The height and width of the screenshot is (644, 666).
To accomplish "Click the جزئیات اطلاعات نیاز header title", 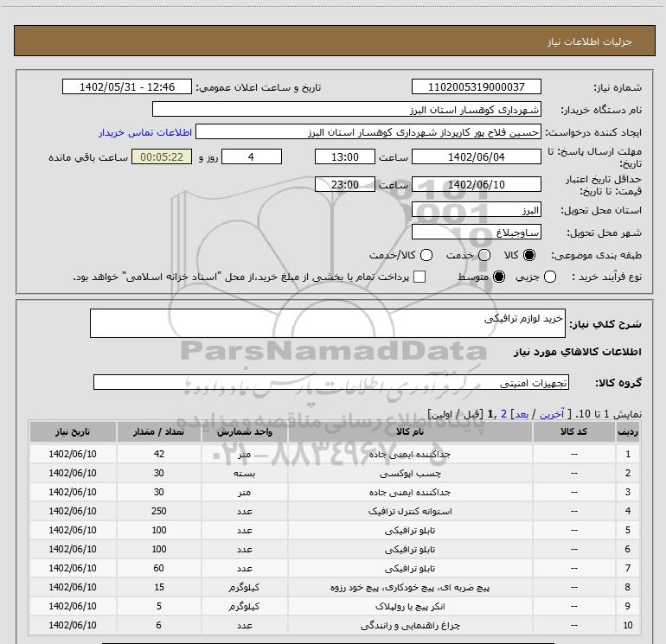I will [590, 41].
